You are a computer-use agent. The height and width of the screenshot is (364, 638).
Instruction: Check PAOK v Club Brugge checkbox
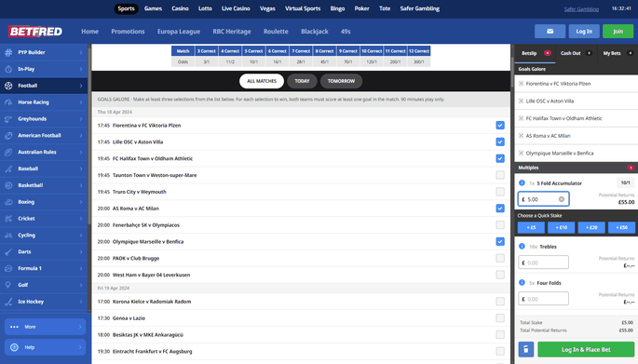pyautogui.click(x=500, y=258)
